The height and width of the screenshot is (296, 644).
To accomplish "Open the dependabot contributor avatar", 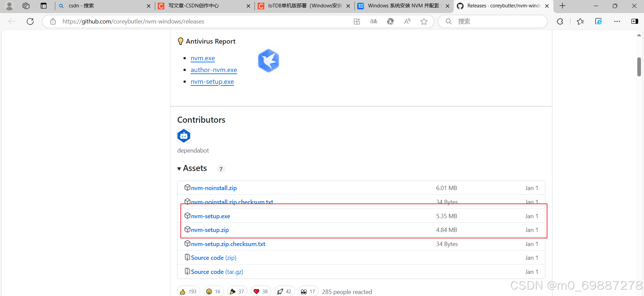I will tap(184, 136).
